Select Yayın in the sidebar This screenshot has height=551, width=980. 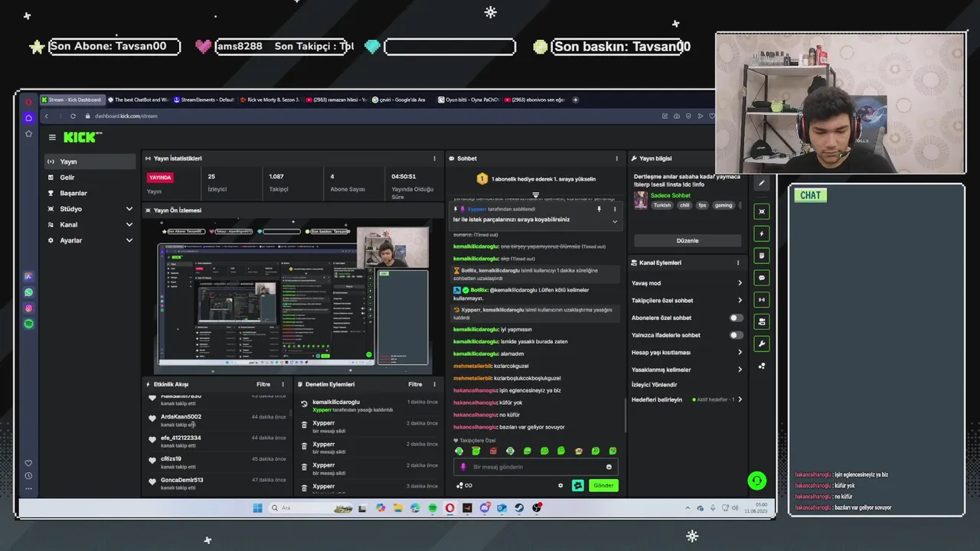coord(90,161)
